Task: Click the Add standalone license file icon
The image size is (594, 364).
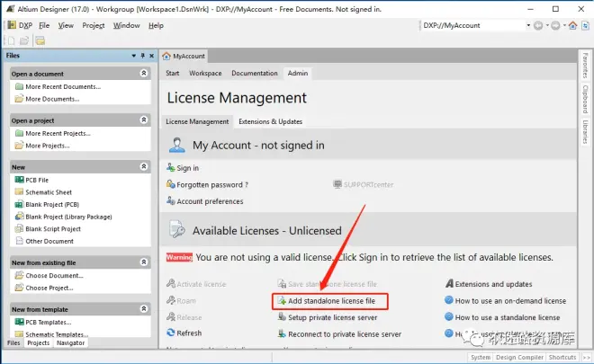Action: 282,301
